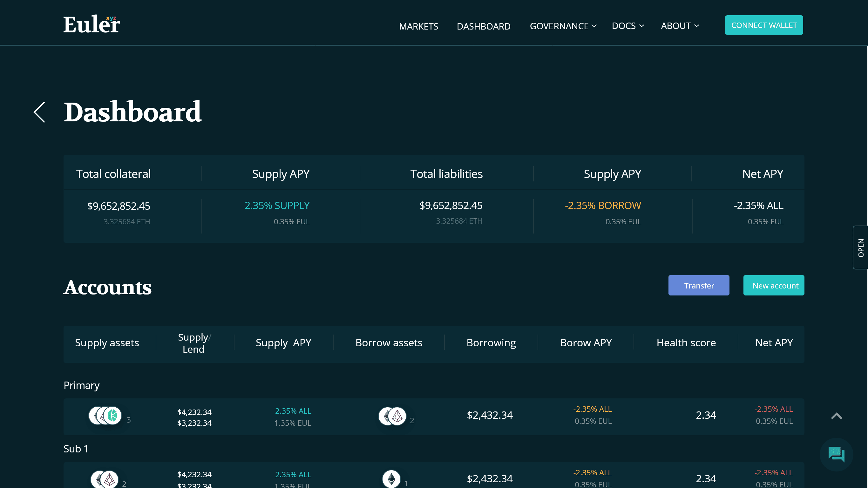
Task: Expand the About dropdown menu
Action: (x=680, y=26)
